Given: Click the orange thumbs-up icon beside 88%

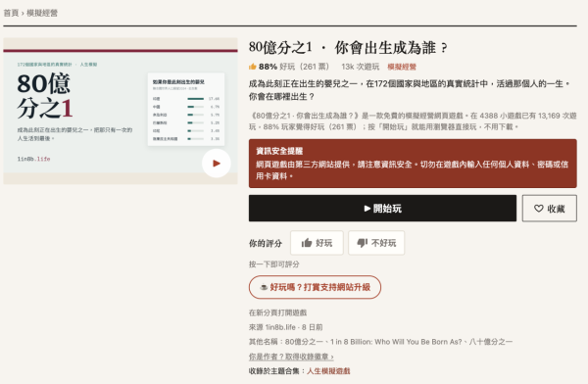Looking at the screenshot, I should point(253,67).
